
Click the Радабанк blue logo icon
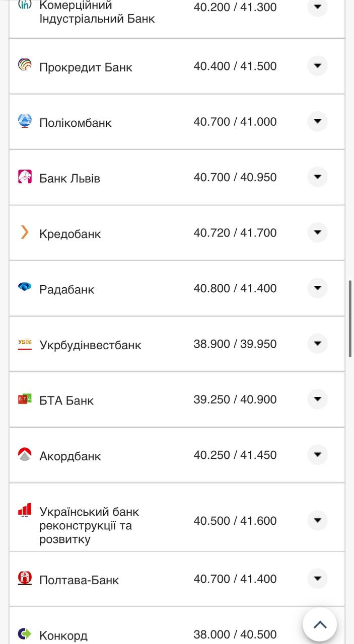coord(25,287)
